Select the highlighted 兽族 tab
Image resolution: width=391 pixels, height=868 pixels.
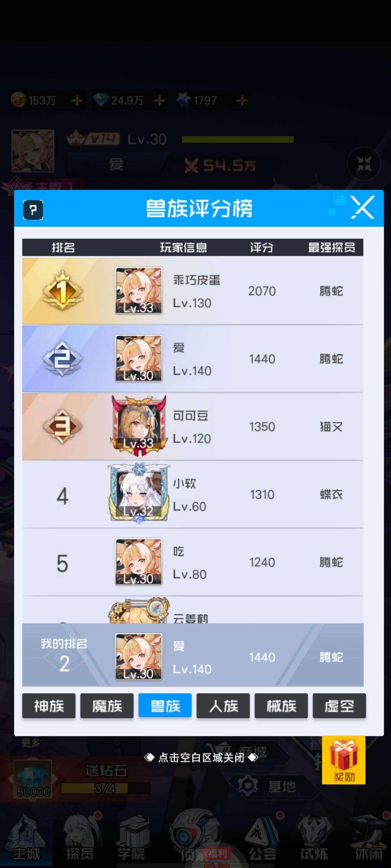pyautogui.click(x=165, y=706)
